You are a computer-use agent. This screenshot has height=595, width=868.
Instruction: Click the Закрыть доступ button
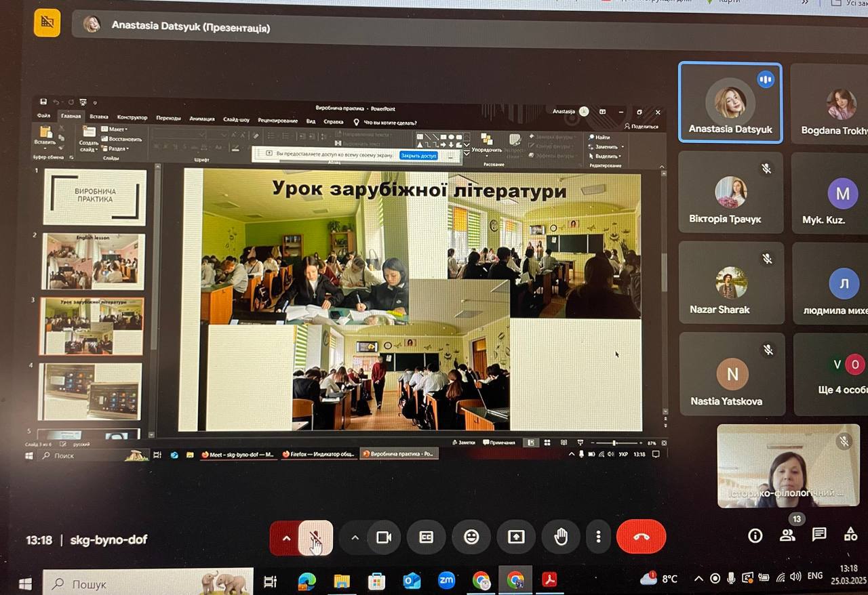pyautogui.click(x=418, y=155)
